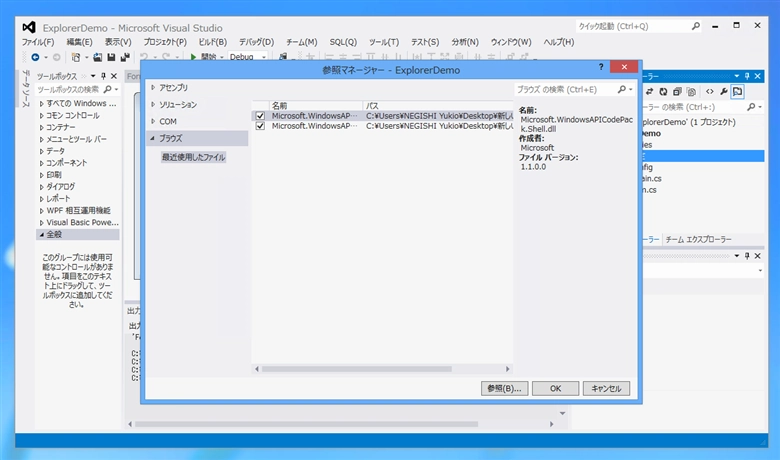Viewport: 780px width, 460px height.
Task: Click Solution Explorer Show All Files icon
Action: click(x=691, y=92)
